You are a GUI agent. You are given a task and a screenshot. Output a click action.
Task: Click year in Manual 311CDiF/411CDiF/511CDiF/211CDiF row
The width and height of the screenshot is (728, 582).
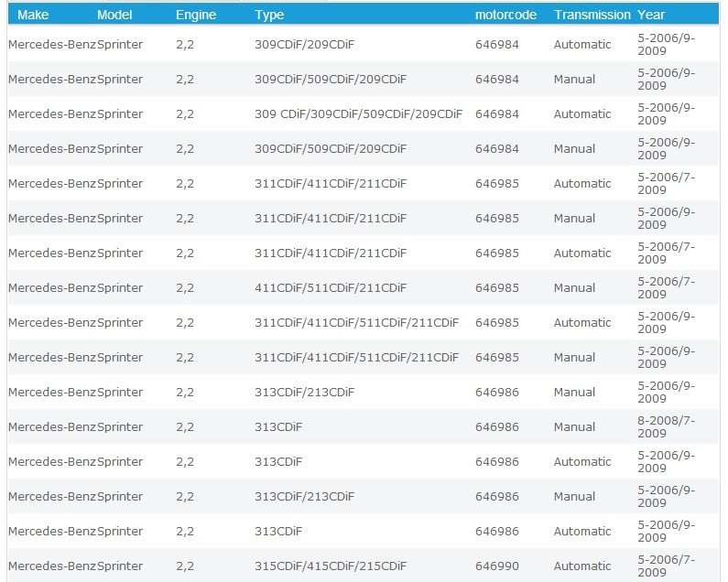pos(666,358)
